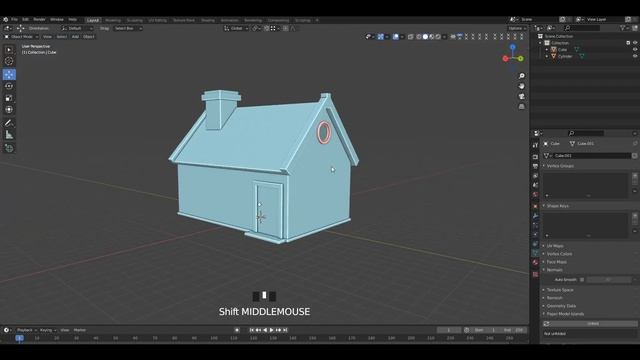640x360 pixels.
Task: Jump to the timeline end button
Action: 285,330
